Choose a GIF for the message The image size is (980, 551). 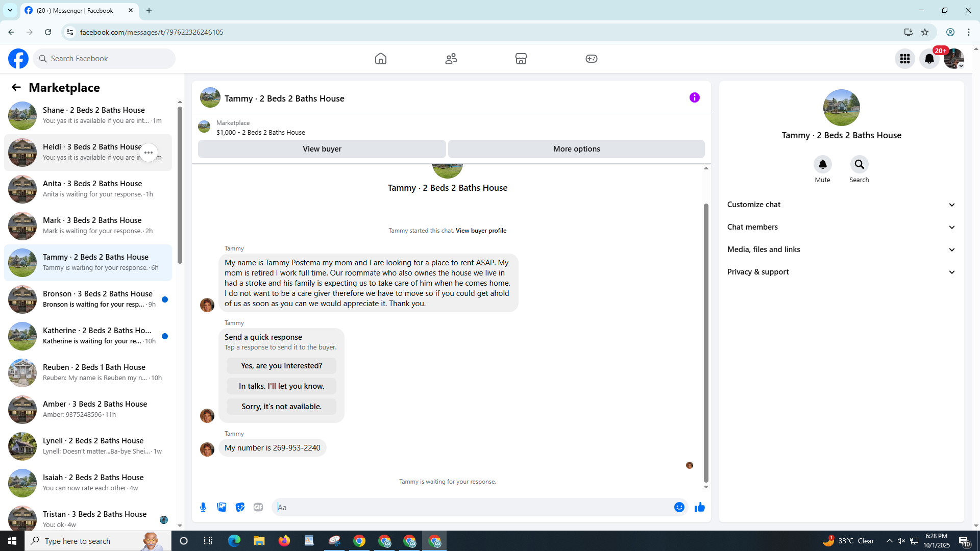point(258,507)
